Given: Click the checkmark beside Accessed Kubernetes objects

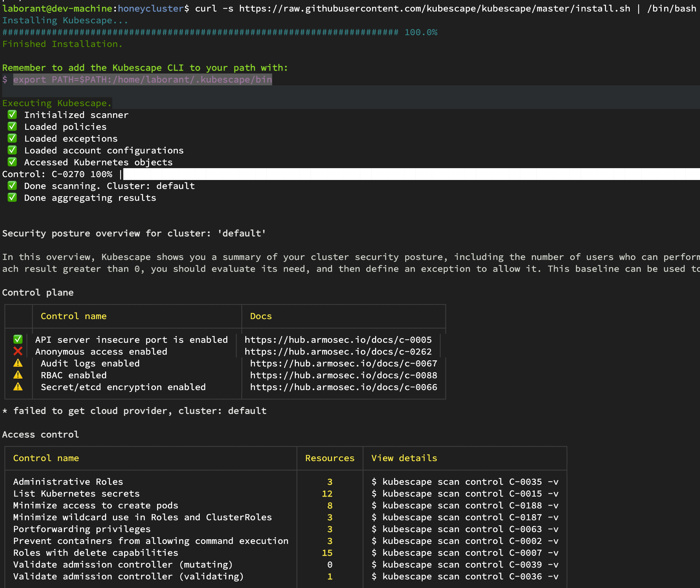Looking at the screenshot, I should (x=12, y=162).
